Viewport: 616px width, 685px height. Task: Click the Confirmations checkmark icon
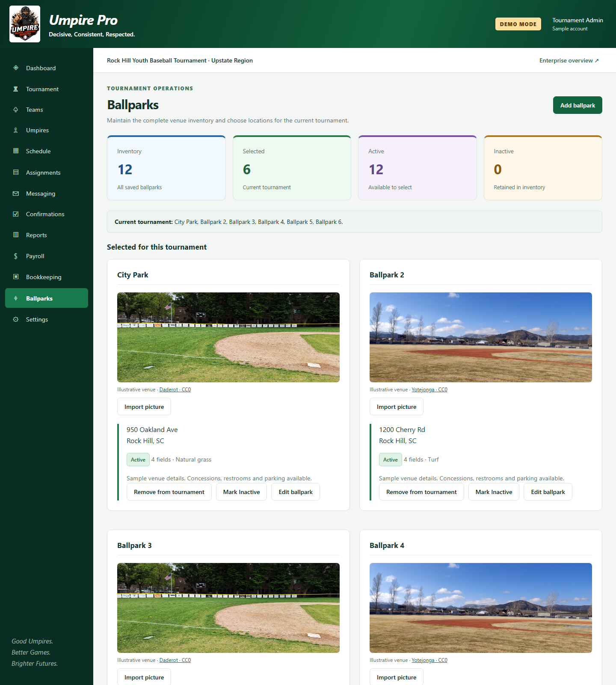click(16, 214)
